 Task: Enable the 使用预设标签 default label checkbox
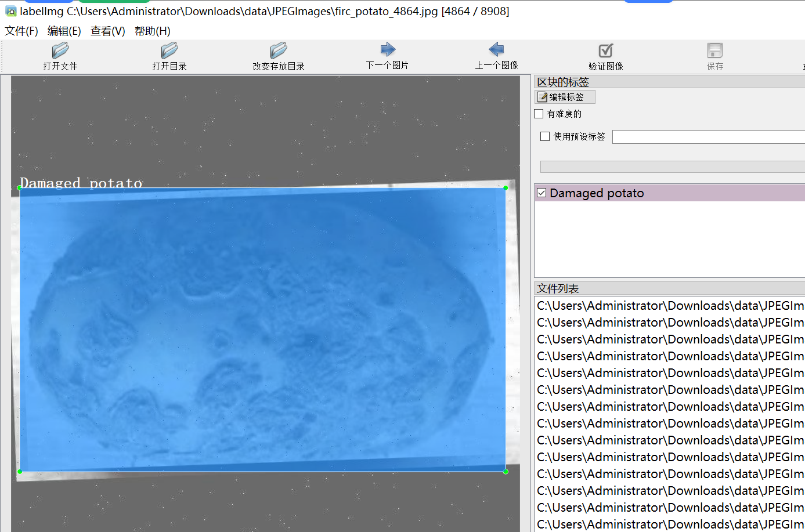tap(545, 136)
